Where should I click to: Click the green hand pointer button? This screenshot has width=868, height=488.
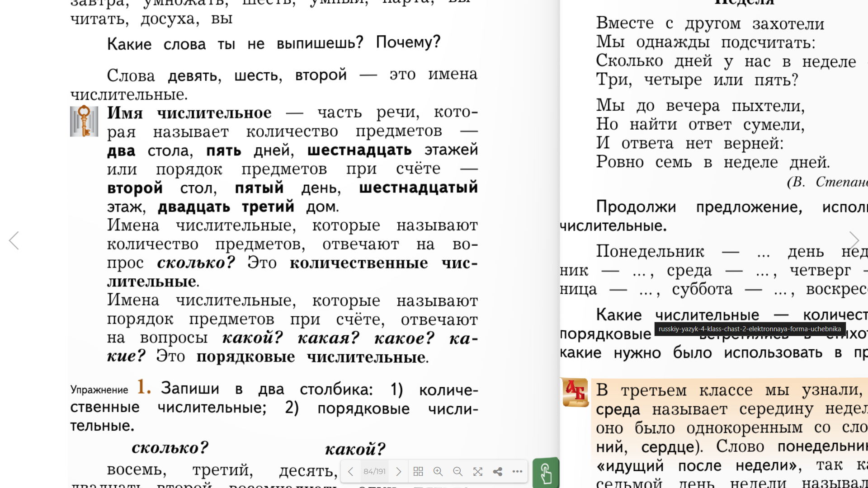click(546, 474)
